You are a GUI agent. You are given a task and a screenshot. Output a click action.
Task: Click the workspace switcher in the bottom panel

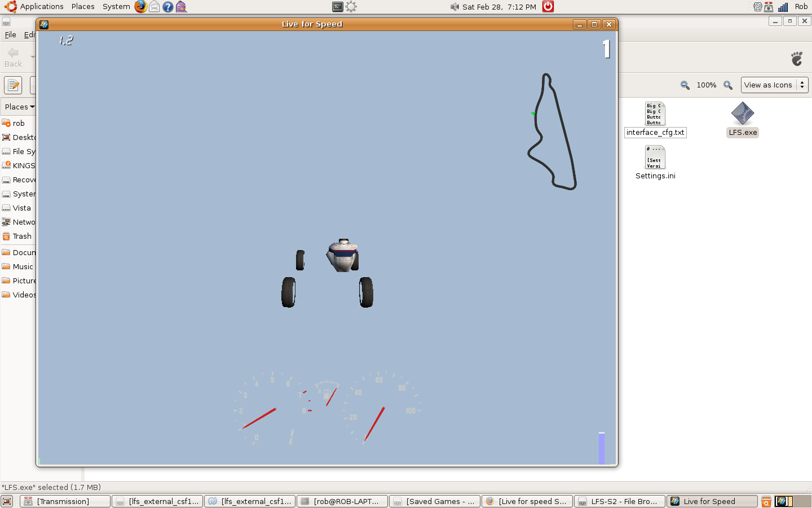coord(792,501)
